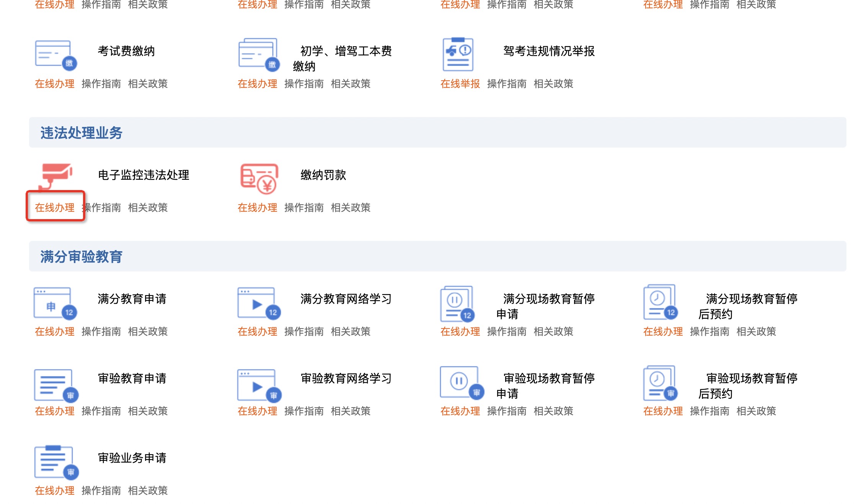Open 操作指南 for 满分现场教育暂停申请
Image resolution: width=861 pixels, height=504 pixels.
507,332
